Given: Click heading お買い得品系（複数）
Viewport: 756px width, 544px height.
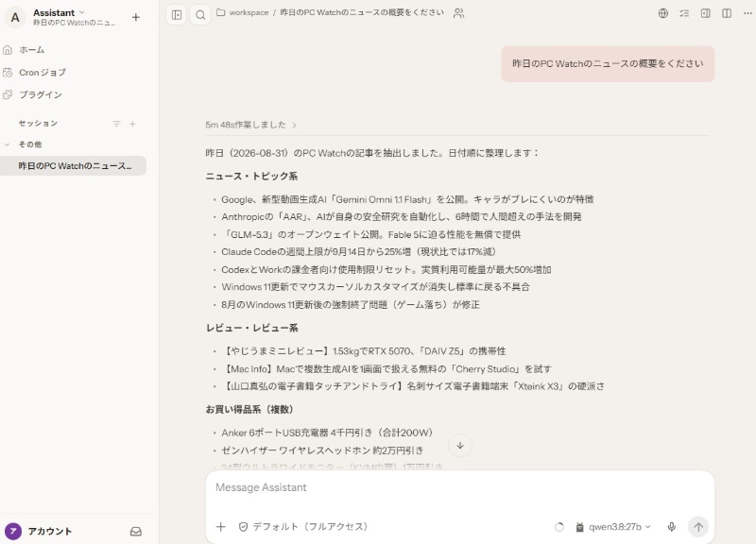Looking at the screenshot, I should pos(249,410).
